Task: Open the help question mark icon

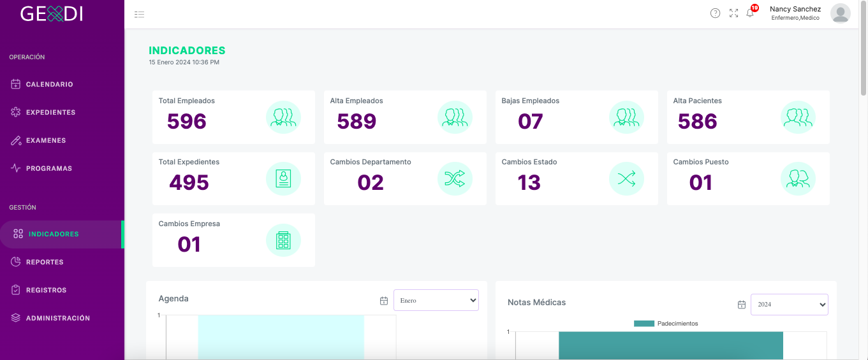Action: click(x=716, y=13)
